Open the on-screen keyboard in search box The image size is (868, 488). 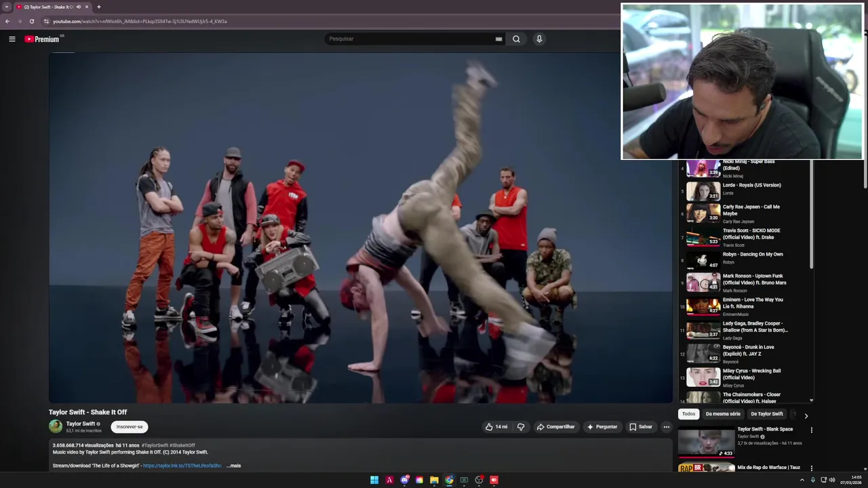pos(498,39)
